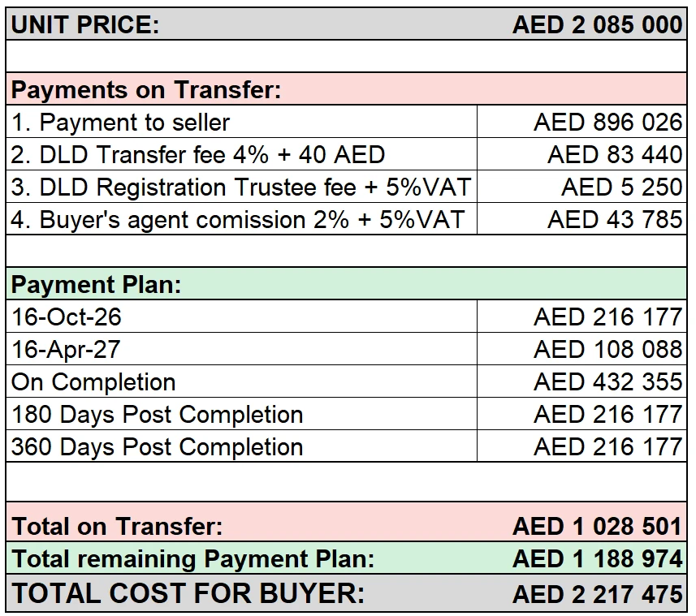Select the 16-Oct-26 date cell
The height and width of the screenshot is (616, 696).
(x=242, y=317)
